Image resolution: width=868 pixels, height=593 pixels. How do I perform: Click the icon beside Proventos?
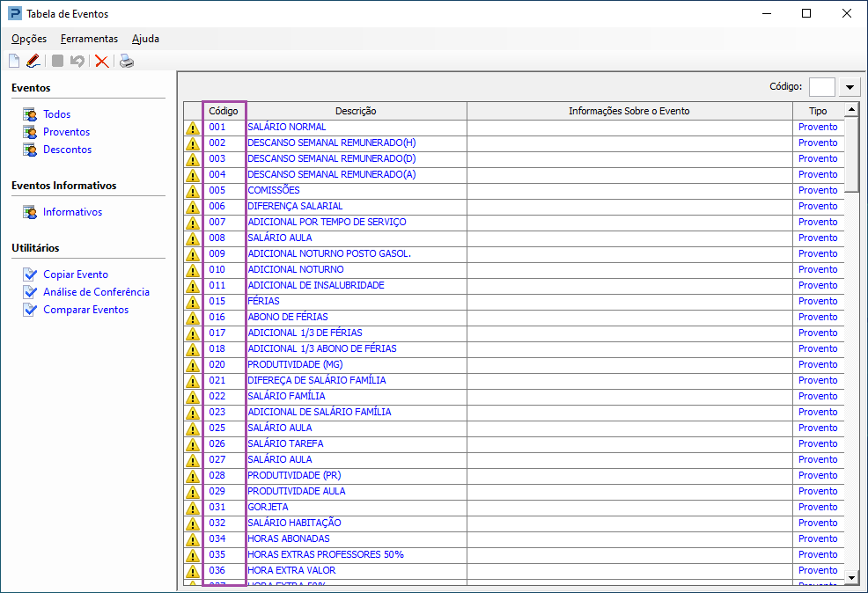[x=30, y=132]
